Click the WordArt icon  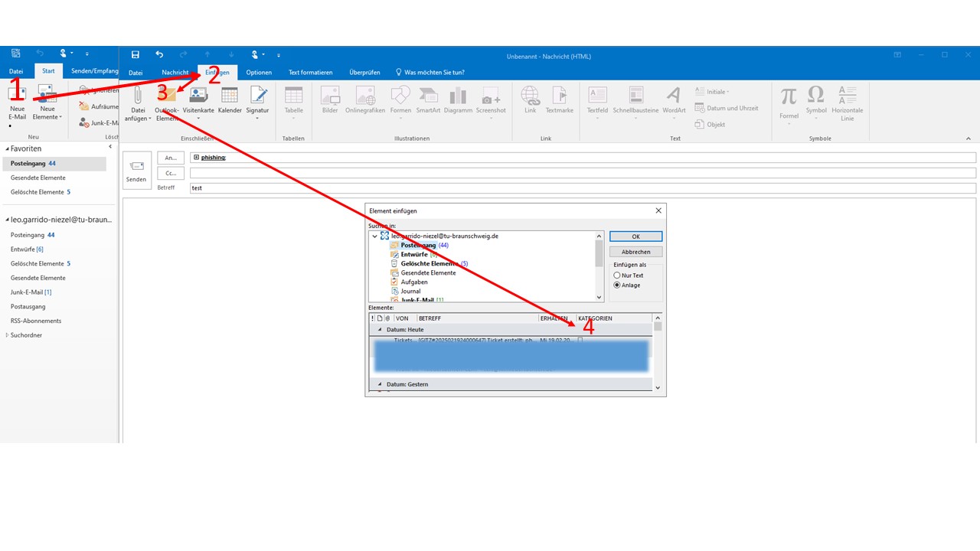(674, 95)
